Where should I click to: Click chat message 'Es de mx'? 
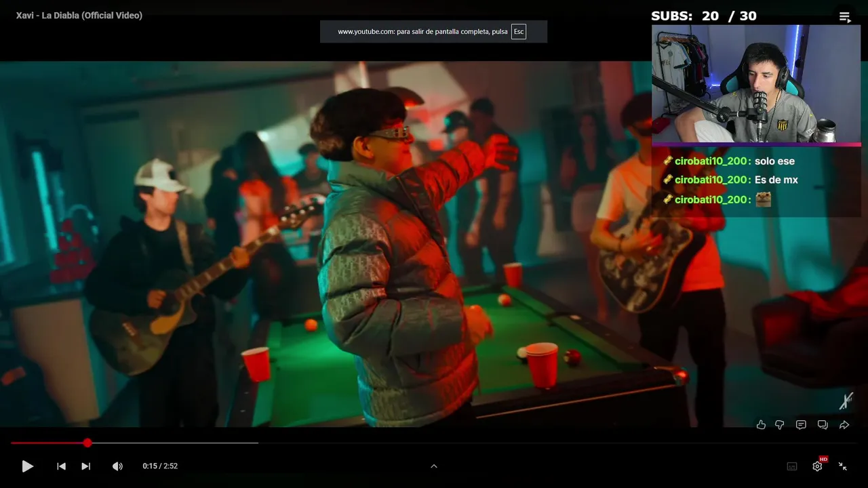tap(776, 180)
